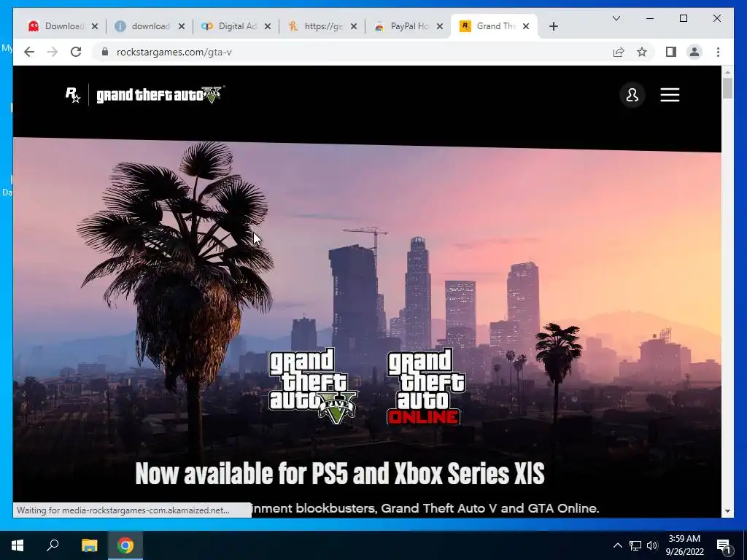Close the Digital Ad tab
Image resolution: width=747 pixels, height=560 pixels.
268,26
